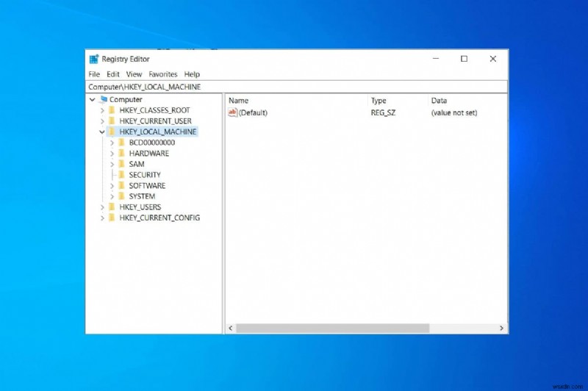This screenshot has width=588, height=391.
Task: Select the HKEY_CURRENT_CONFIG label
Action: click(159, 218)
